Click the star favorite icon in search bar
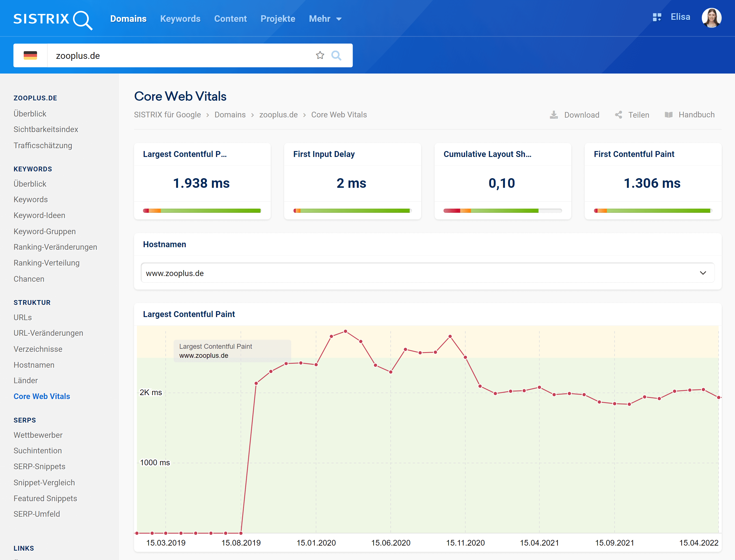 [x=320, y=55]
